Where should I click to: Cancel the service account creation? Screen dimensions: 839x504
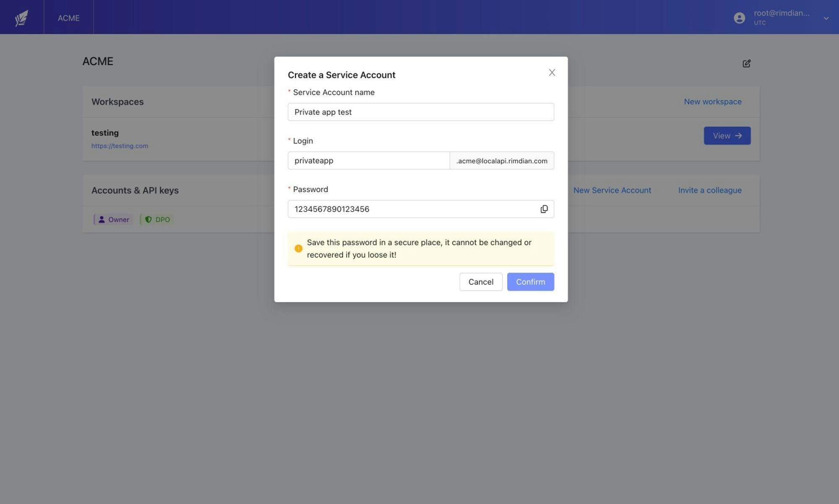coord(481,282)
